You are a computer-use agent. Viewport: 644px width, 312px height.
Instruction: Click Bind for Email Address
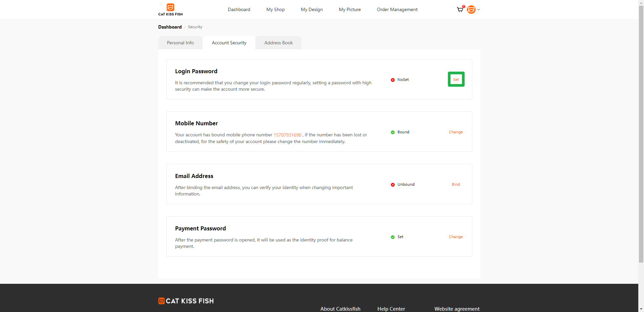(x=455, y=185)
